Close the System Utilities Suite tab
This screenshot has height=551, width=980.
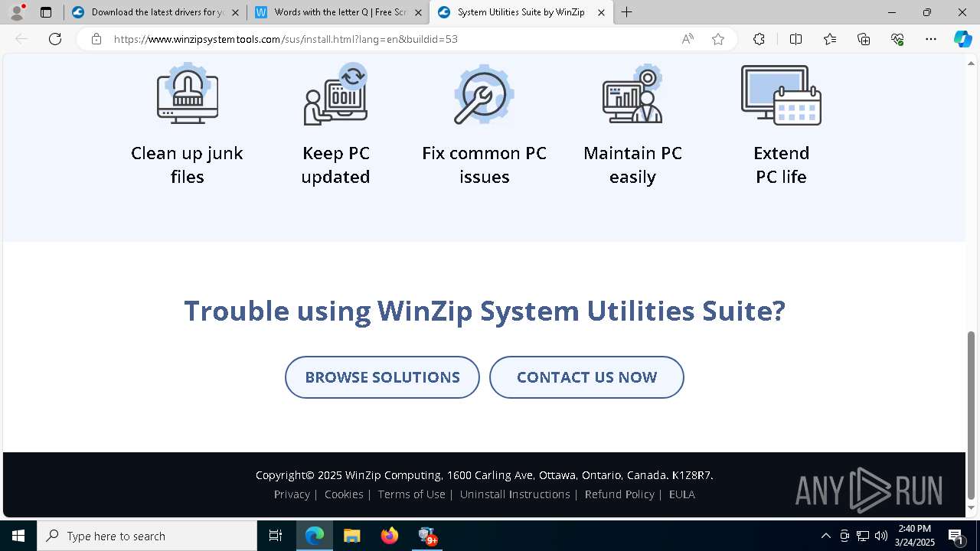(x=601, y=12)
